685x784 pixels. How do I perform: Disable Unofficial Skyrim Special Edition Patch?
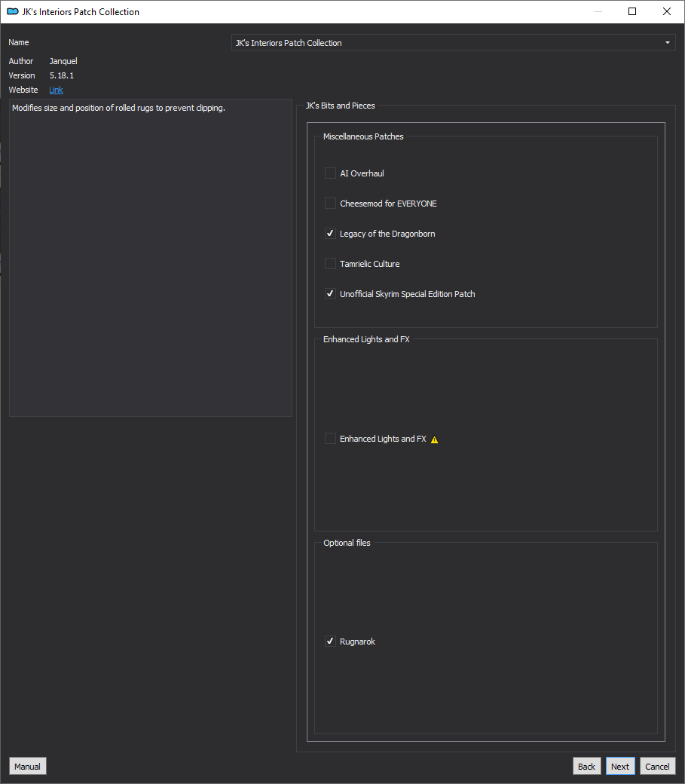click(330, 293)
